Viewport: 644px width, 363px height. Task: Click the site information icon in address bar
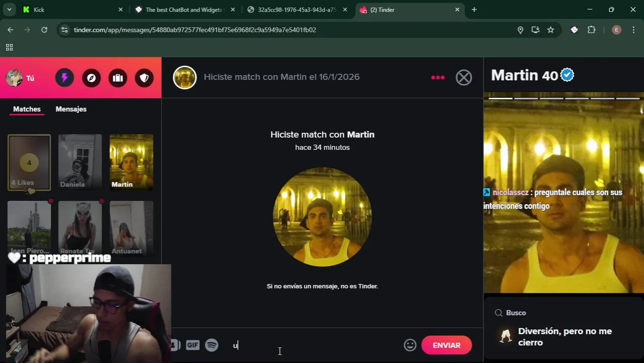click(64, 30)
